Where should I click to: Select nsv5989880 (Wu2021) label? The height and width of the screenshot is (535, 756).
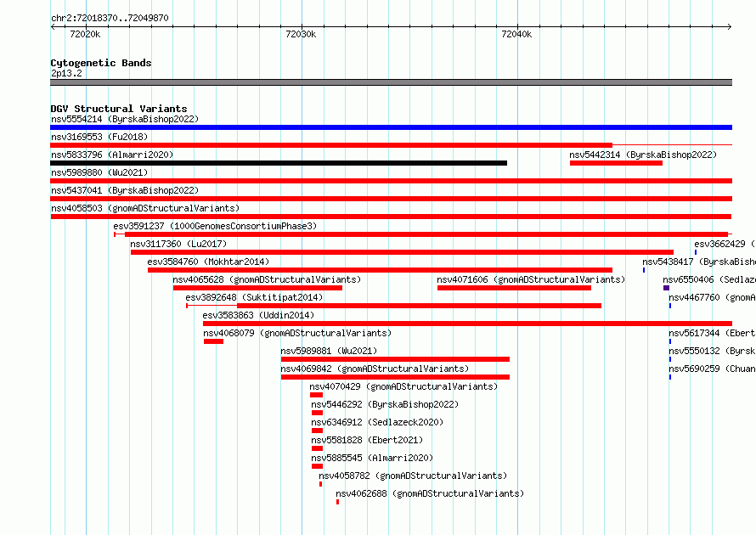point(99,172)
